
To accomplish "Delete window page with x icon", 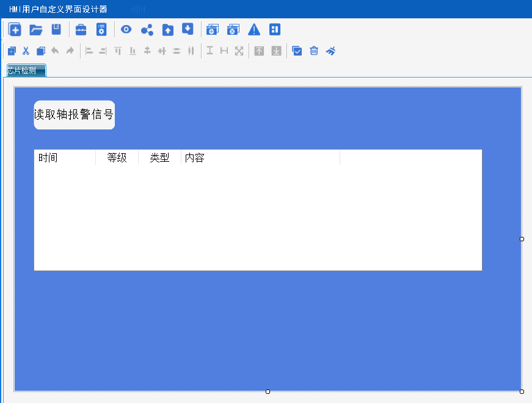I will click(233, 29).
